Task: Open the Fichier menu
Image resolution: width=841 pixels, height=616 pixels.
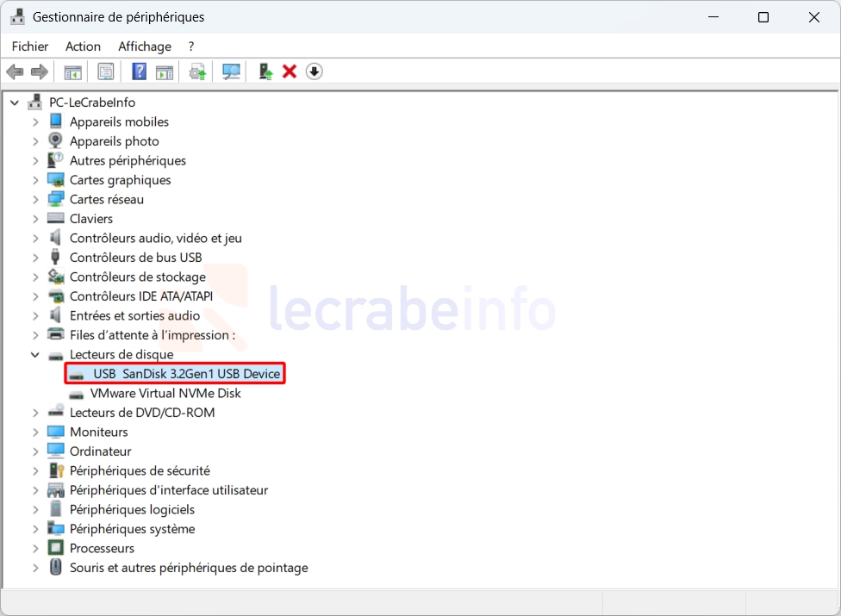Action: point(30,47)
